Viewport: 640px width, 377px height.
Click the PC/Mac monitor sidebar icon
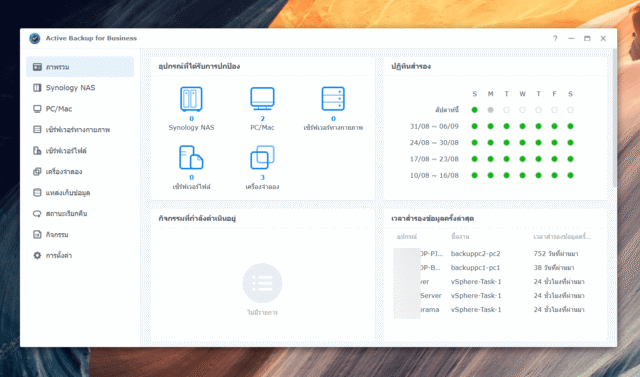click(x=37, y=109)
